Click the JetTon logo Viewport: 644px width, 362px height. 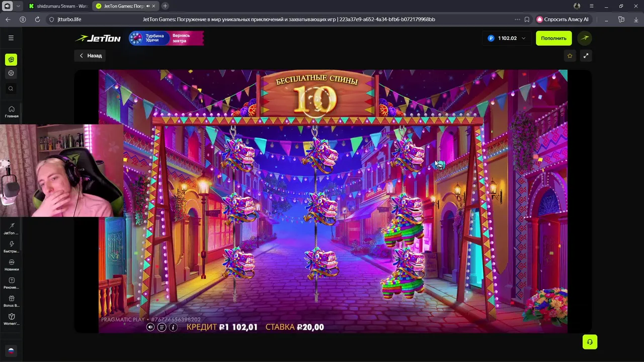(98, 38)
